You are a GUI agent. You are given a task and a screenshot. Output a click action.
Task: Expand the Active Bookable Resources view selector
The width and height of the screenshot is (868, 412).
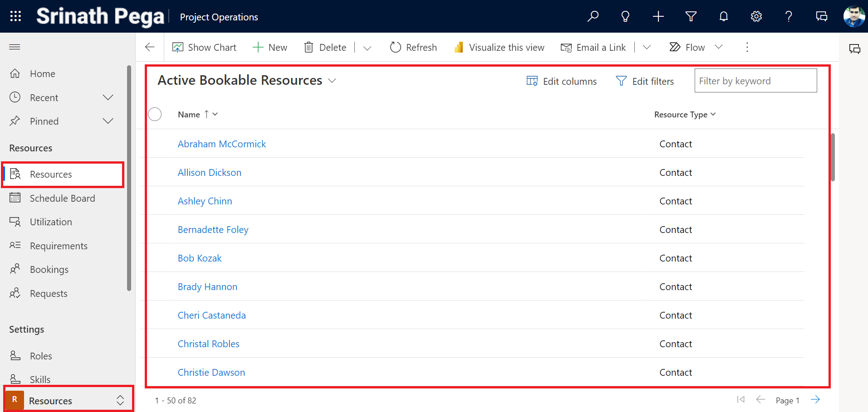tap(332, 81)
